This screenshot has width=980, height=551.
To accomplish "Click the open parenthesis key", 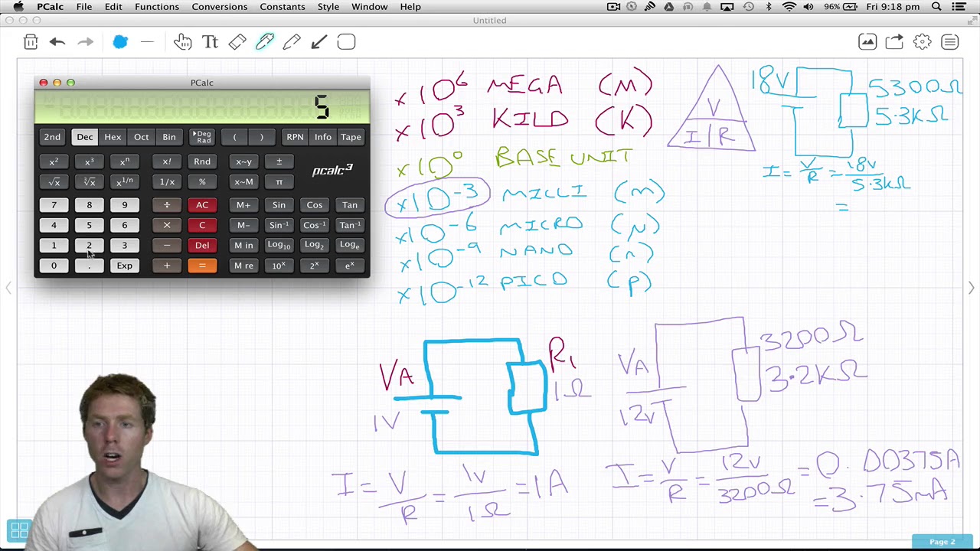I will [234, 137].
